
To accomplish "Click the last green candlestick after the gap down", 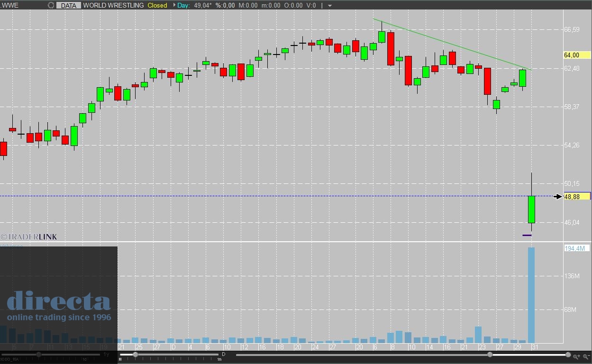I will pyautogui.click(x=531, y=209).
